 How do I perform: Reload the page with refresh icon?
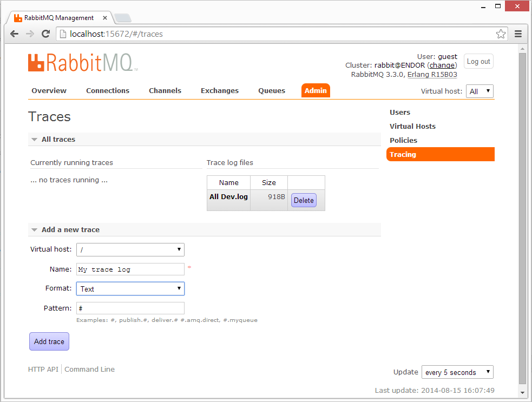pos(45,34)
